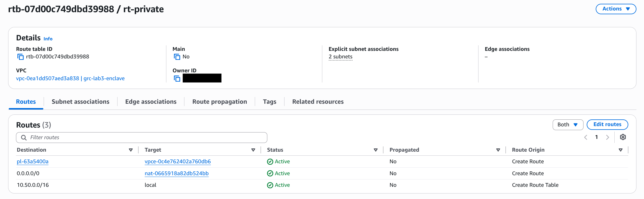This screenshot has height=199, width=644.
Task: Focus the Filter routes search field
Action: [x=142, y=138]
